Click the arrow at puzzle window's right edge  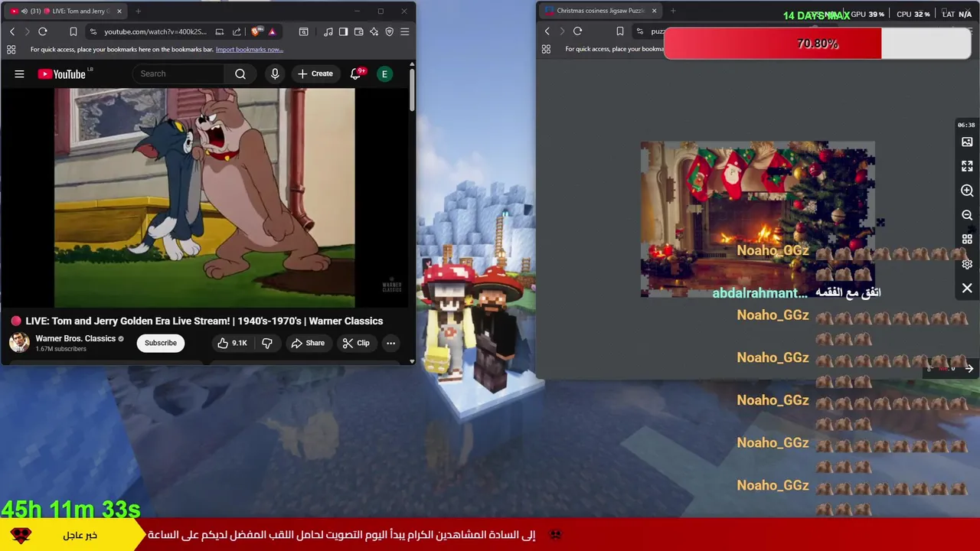(x=969, y=368)
